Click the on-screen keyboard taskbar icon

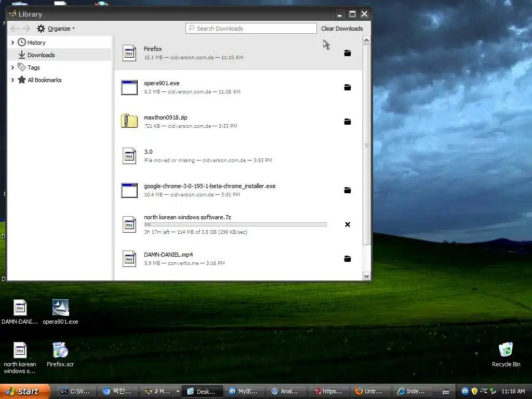446,392
